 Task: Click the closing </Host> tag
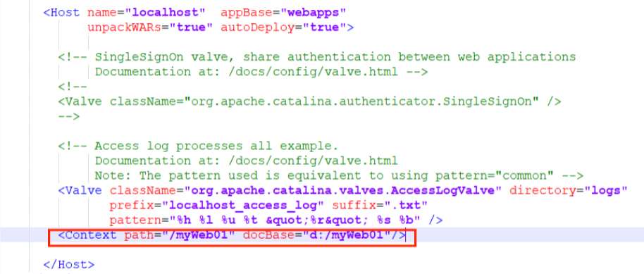coord(69,265)
